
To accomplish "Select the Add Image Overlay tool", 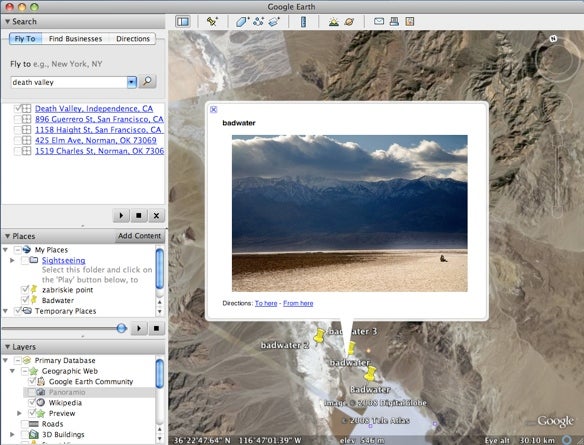I will (x=274, y=22).
